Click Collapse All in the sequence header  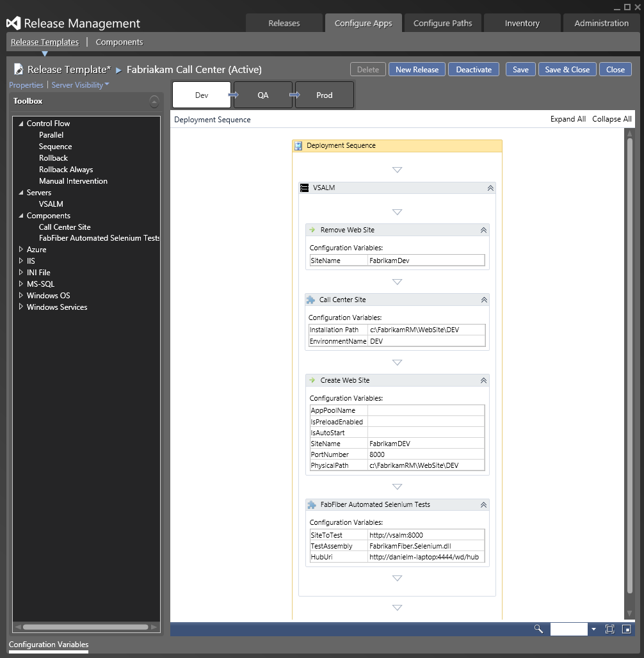[x=612, y=119]
